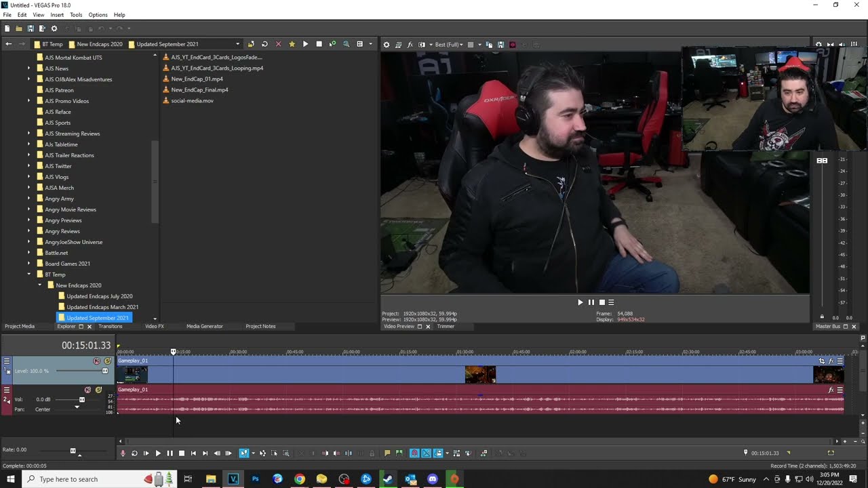Mute the Gameplay_01 video track

pyautogui.click(x=97, y=361)
